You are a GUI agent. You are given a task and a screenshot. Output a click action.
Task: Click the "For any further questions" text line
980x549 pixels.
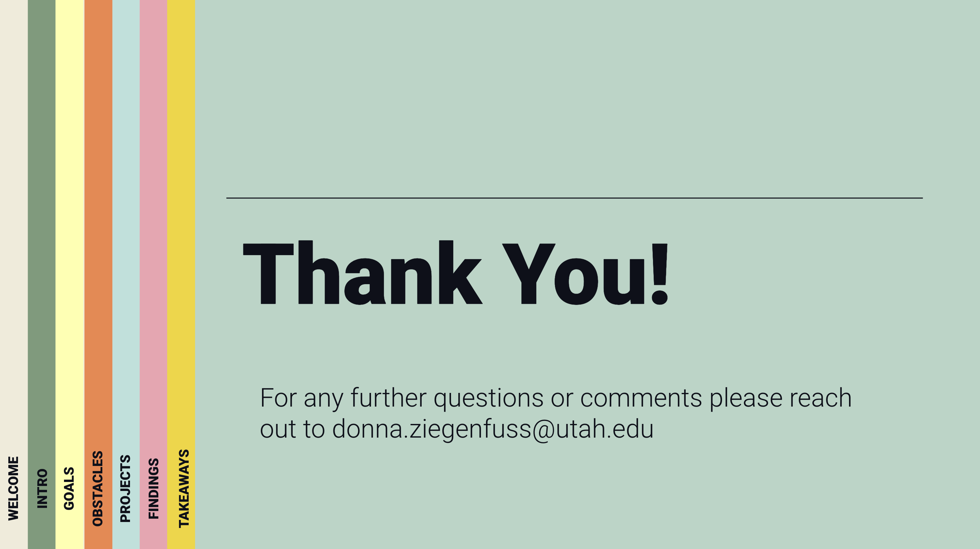click(x=555, y=398)
